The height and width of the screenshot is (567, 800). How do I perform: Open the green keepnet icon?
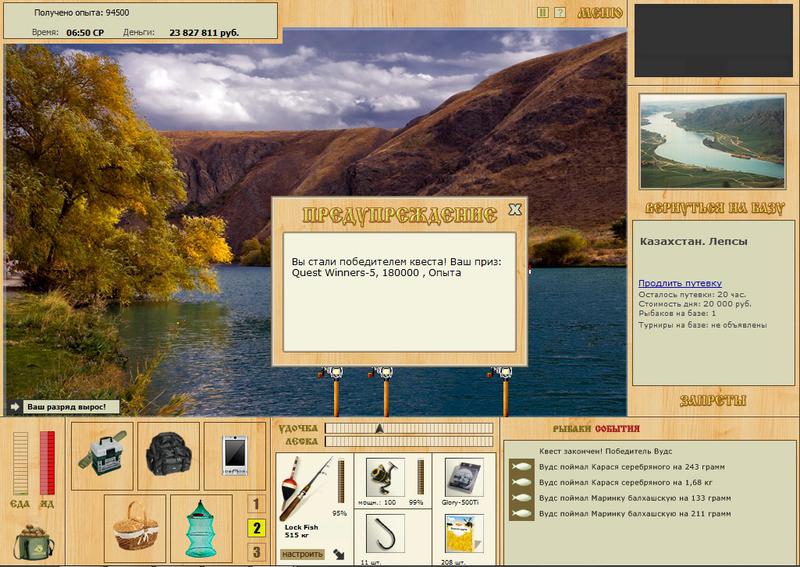click(201, 528)
